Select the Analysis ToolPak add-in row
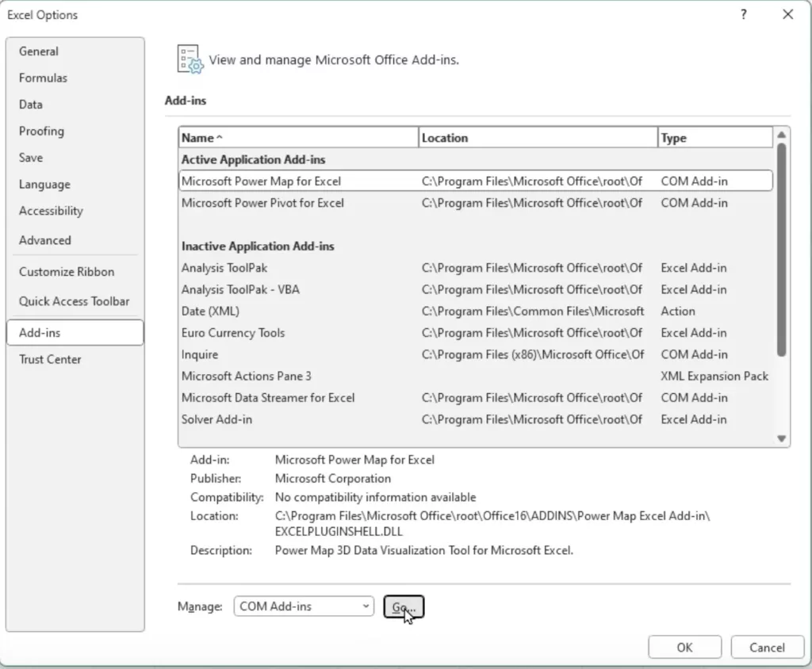Viewport: 812px width, 669px height. coord(476,268)
